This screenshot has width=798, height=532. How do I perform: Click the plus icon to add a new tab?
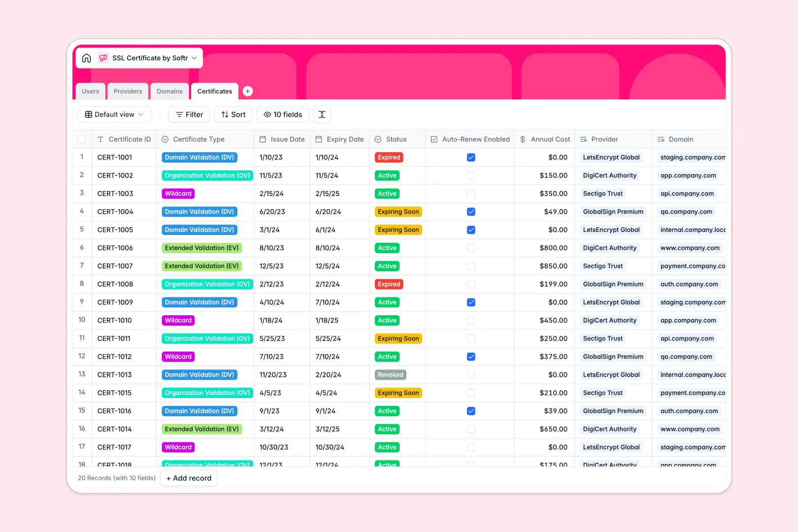coord(248,91)
